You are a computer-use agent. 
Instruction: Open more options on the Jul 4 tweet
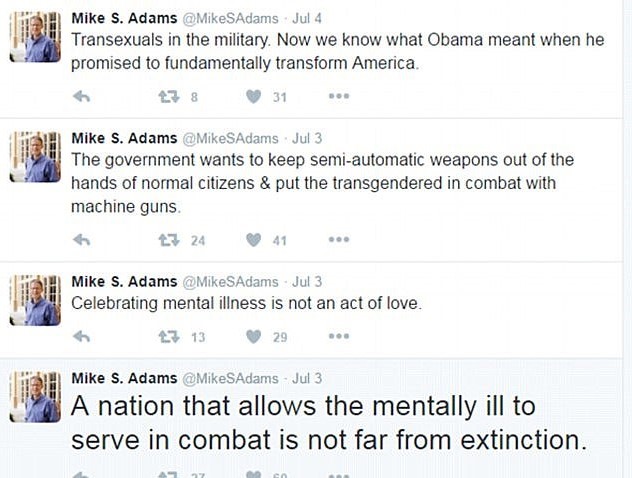coord(339,96)
